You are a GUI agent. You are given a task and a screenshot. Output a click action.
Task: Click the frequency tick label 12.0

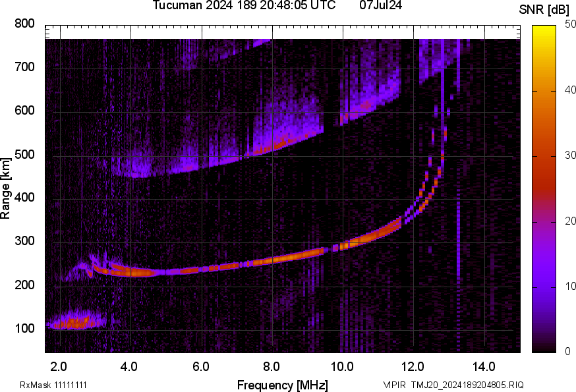coord(413,366)
